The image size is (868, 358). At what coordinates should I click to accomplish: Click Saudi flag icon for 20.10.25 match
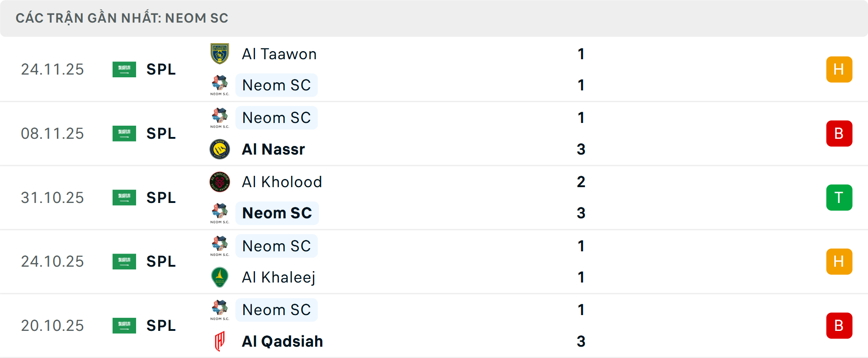pyautogui.click(x=124, y=325)
